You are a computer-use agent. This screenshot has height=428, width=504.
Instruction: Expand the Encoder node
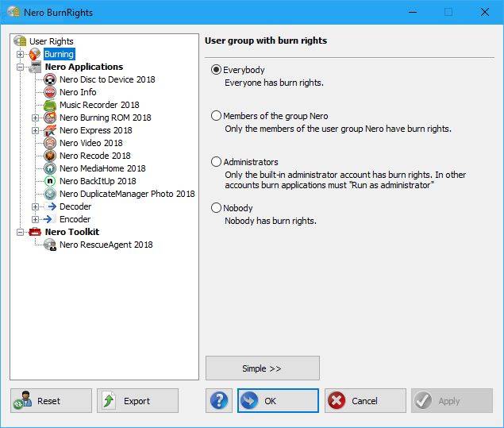[x=35, y=219]
